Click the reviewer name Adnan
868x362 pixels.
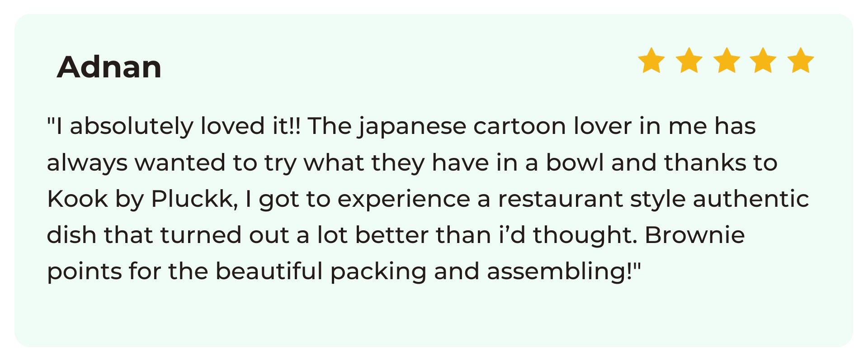point(109,67)
